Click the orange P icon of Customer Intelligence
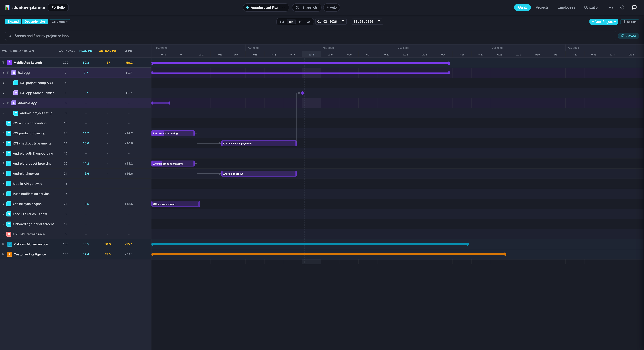 point(9,254)
